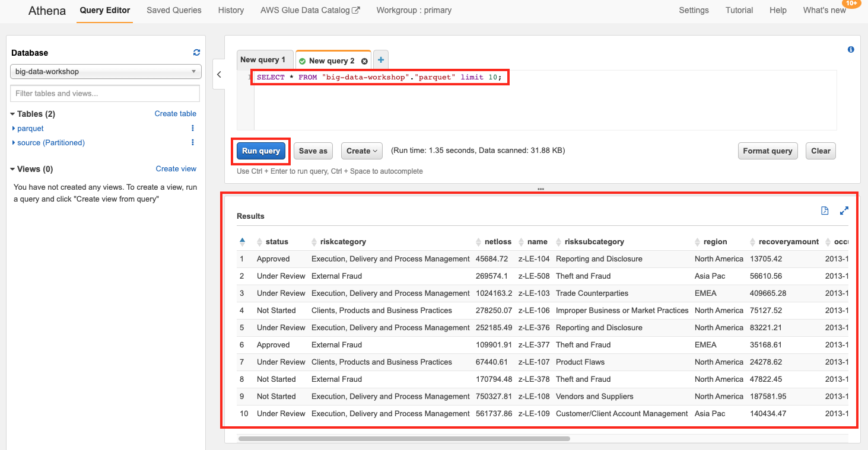Follow the Create table link
The image size is (868, 450).
pos(175,114)
